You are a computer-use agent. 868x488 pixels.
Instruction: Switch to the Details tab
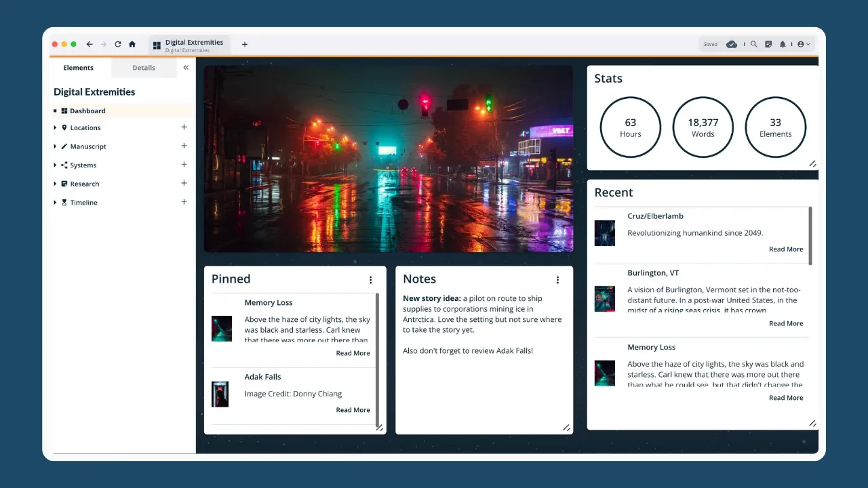143,67
